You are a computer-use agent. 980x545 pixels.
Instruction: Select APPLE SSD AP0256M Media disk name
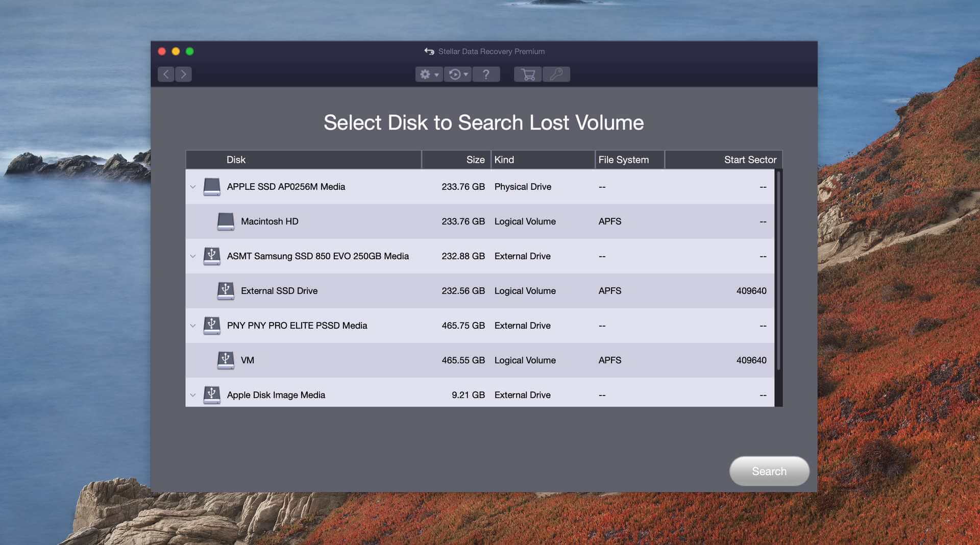coord(286,187)
